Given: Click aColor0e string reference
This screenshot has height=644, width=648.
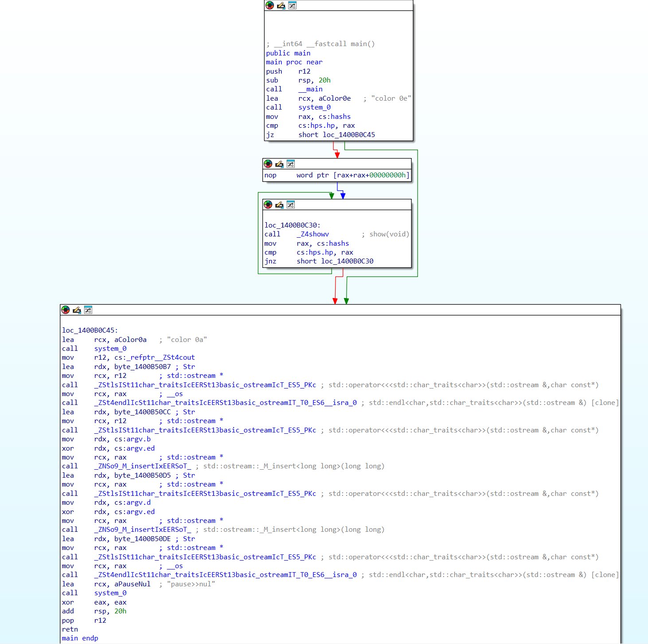Looking at the screenshot, I should [x=334, y=98].
